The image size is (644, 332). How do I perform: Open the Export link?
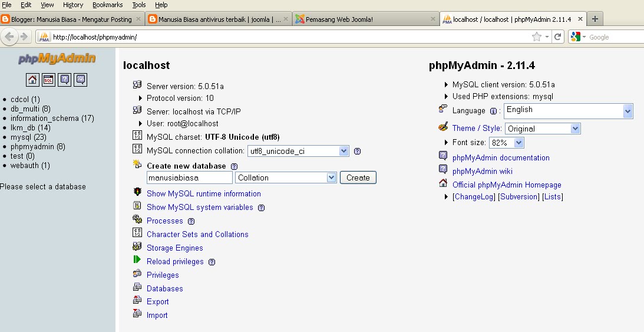[158, 301]
